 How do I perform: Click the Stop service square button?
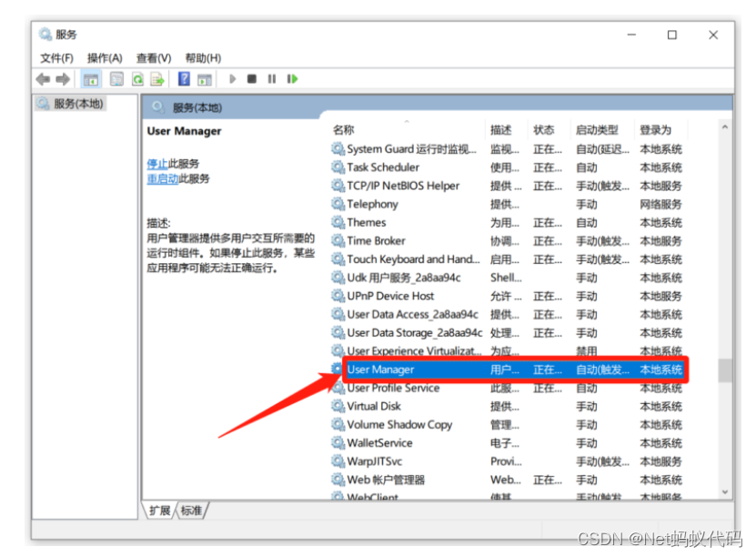[x=252, y=78]
